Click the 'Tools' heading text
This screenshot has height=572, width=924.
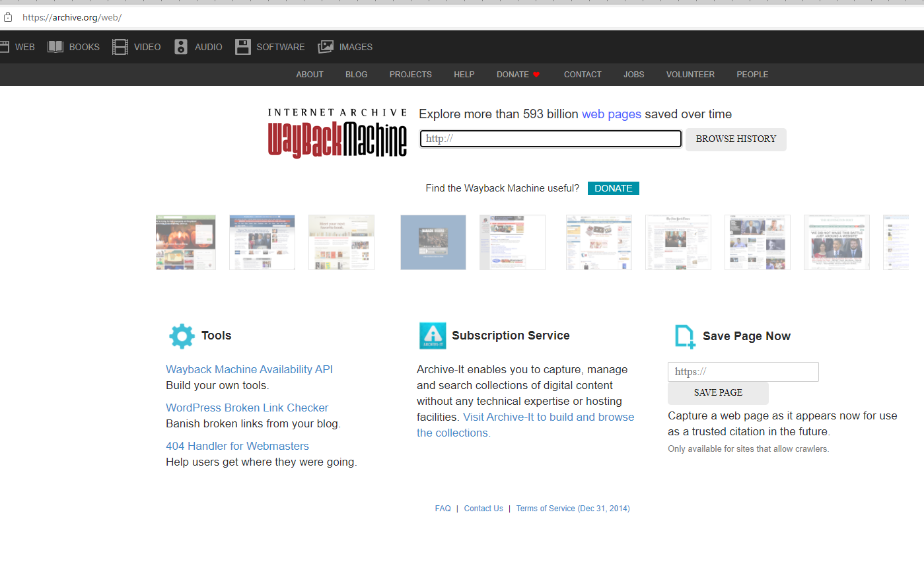pyautogui.click(x=217, y=336)
